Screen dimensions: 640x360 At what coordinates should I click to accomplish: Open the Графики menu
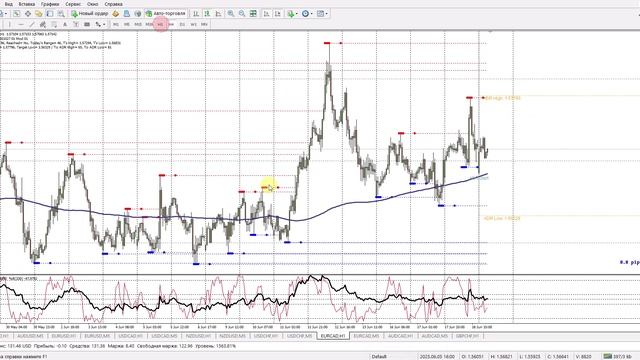50,4
